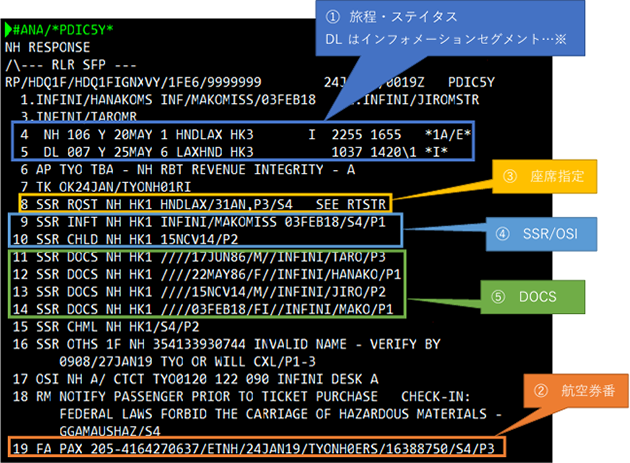The width and height of the screenshot is (630, 463).
Task: Click infant name INF/MAKOMISS/03FEB18
Action: (x=238, y=100)
